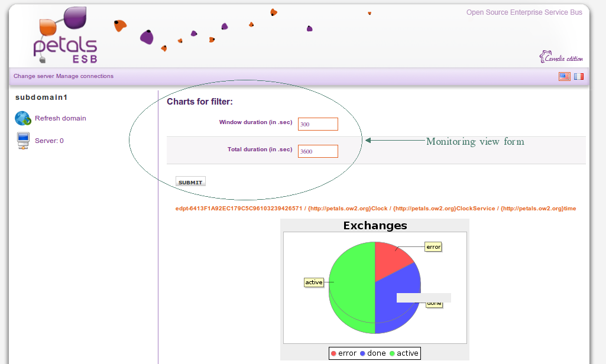Click the blue done legend dot
The image size is (606, 364).
(363, 353)
